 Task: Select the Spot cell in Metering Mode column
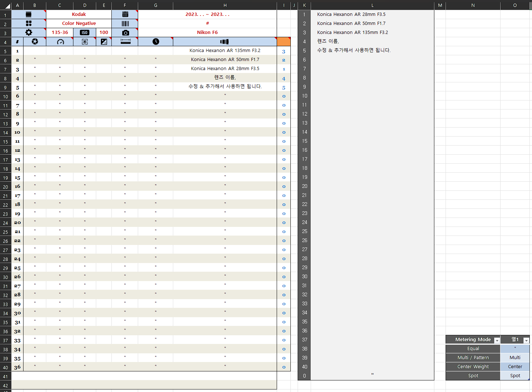pos(473,376)
